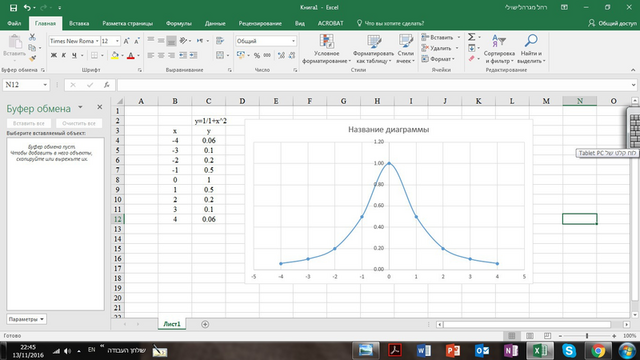Click the insert function fx icon
This screenshot has height=360, width=640.
tap(107, 85)
